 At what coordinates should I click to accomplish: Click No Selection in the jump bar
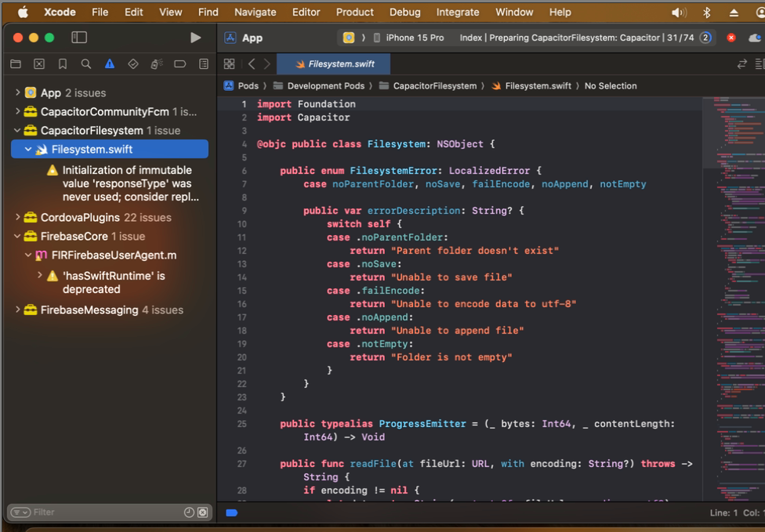(611, 86)
